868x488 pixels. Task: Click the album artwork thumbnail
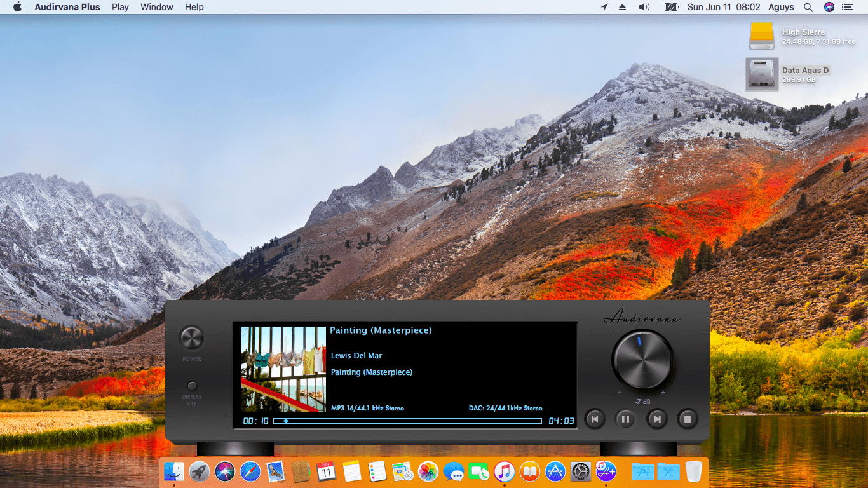[283, 369]
